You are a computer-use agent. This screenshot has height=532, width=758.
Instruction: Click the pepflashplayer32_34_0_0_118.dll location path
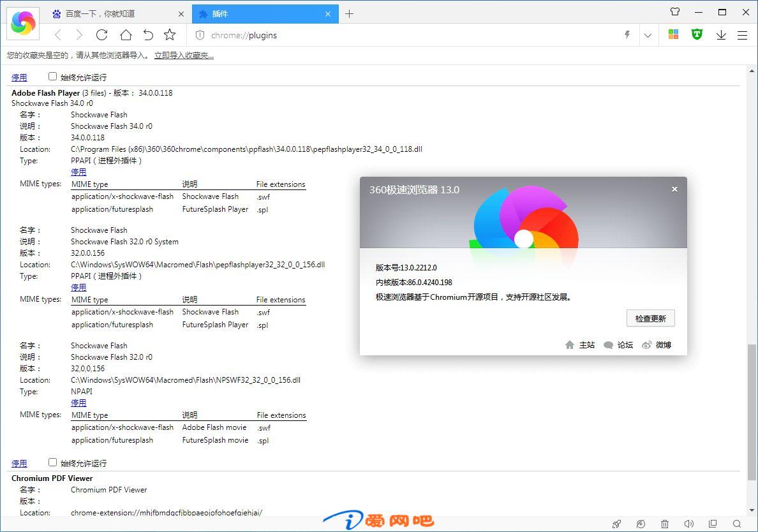tap(246, 149)
